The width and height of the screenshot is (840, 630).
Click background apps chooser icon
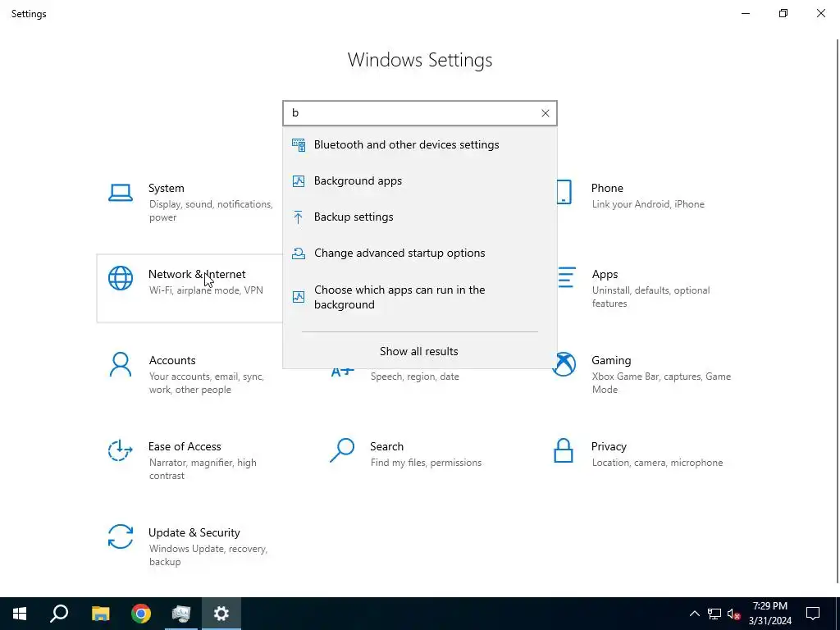(299, 297)
